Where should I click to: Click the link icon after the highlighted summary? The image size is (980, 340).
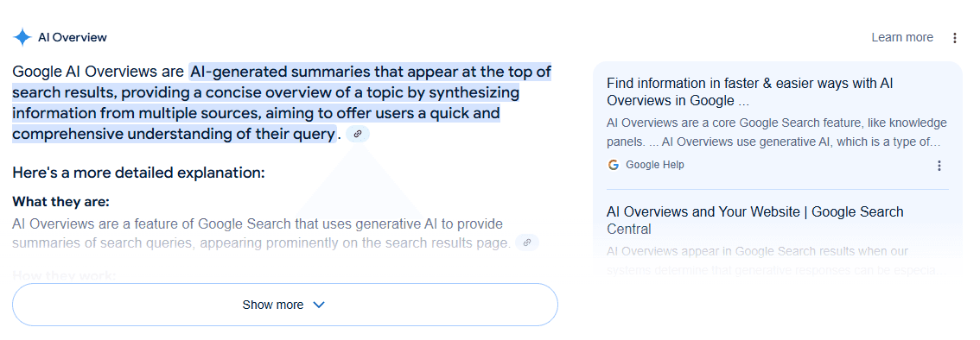coord(358,134)
